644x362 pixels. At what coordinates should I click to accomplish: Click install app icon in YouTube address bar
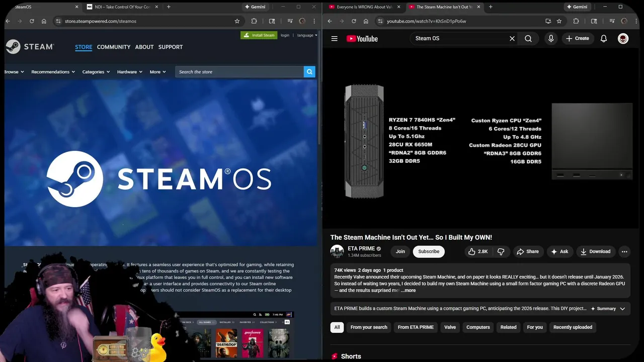coord(548,21)
